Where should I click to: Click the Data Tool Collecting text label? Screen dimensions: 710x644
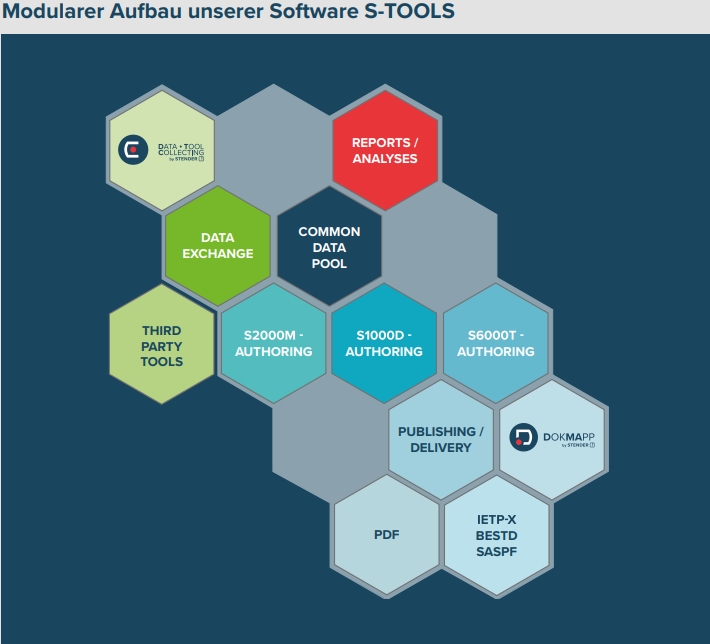coord(181,149)
